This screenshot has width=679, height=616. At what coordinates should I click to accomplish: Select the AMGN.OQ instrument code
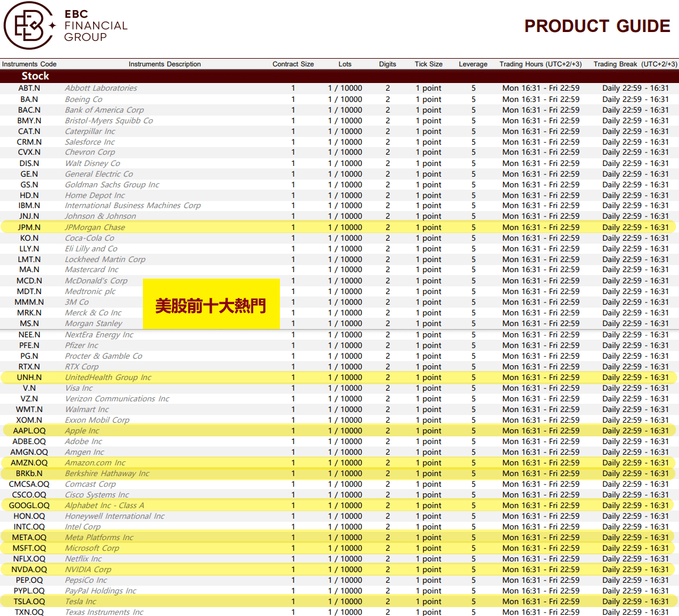[x=29, y=452]
